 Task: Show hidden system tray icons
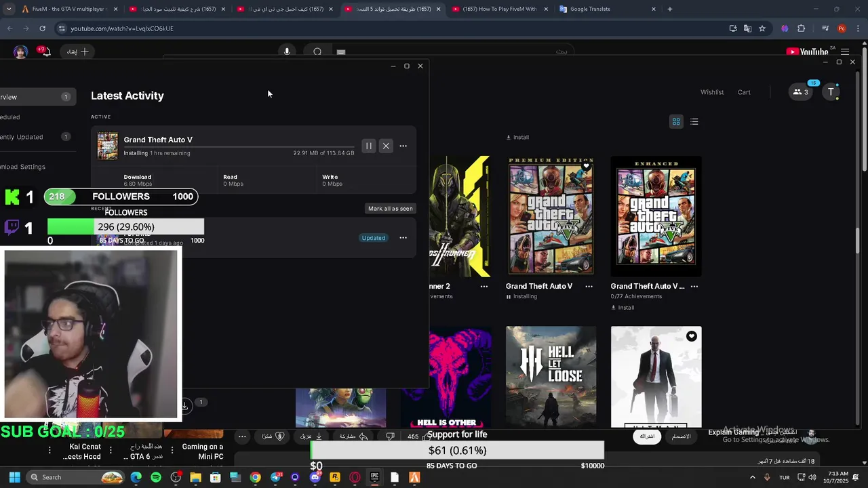click(752, 477)
